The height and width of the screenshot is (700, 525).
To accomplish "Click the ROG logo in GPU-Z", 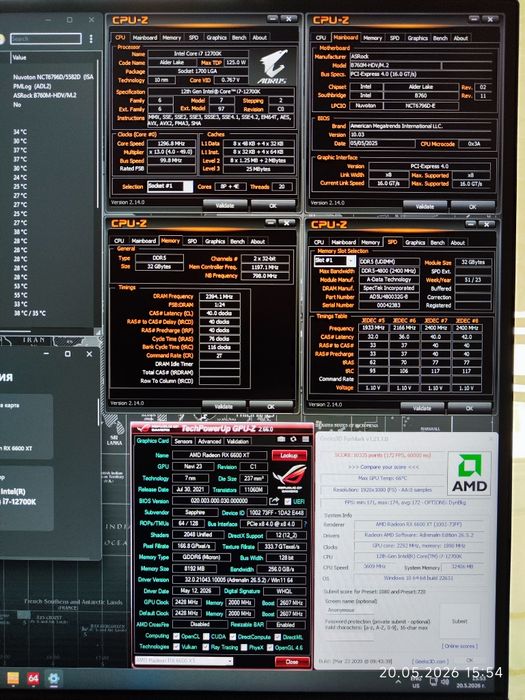I will (x=290, y=478).
